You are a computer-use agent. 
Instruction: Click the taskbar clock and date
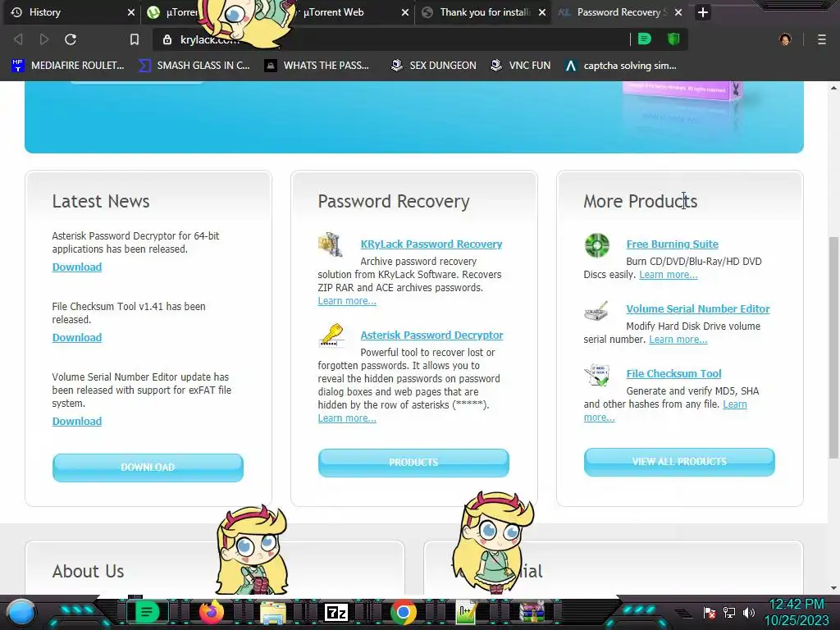click(797, 612)
